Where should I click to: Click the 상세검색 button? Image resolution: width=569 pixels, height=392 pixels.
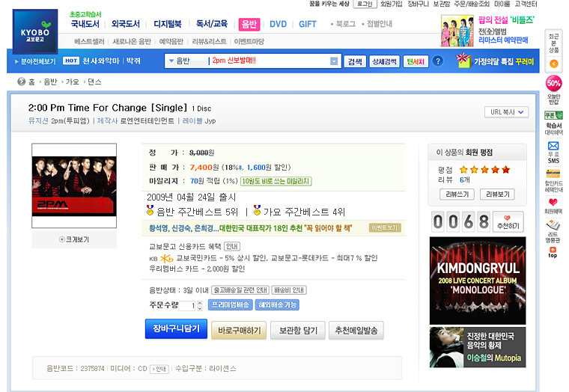pyautogui.click(x=384, y=61)
